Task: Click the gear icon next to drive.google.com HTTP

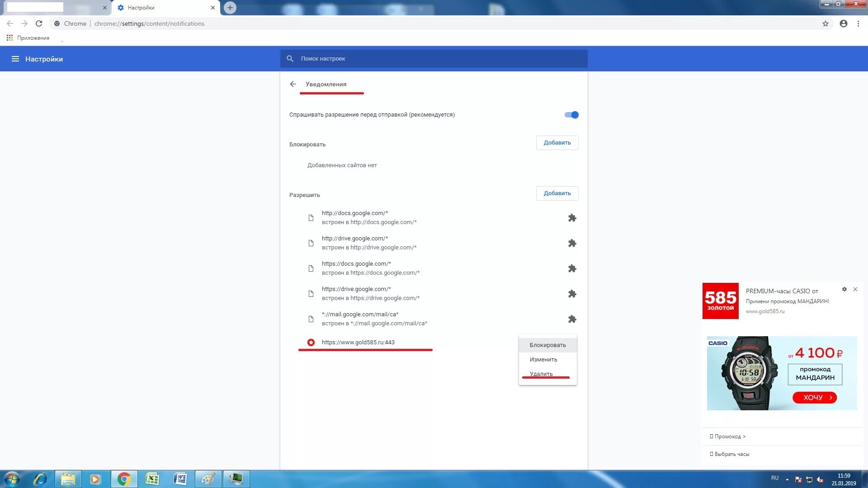Action: pos(571,243)
